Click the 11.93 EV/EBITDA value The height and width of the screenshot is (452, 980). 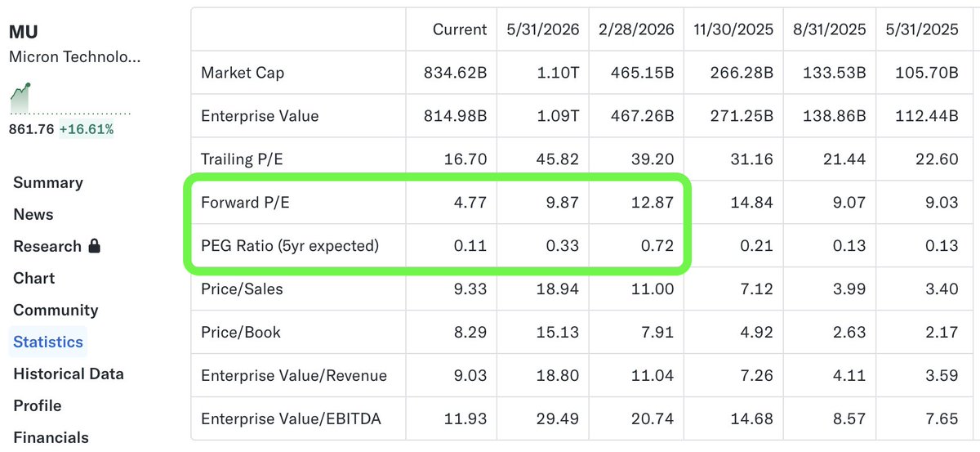point(466,418)
